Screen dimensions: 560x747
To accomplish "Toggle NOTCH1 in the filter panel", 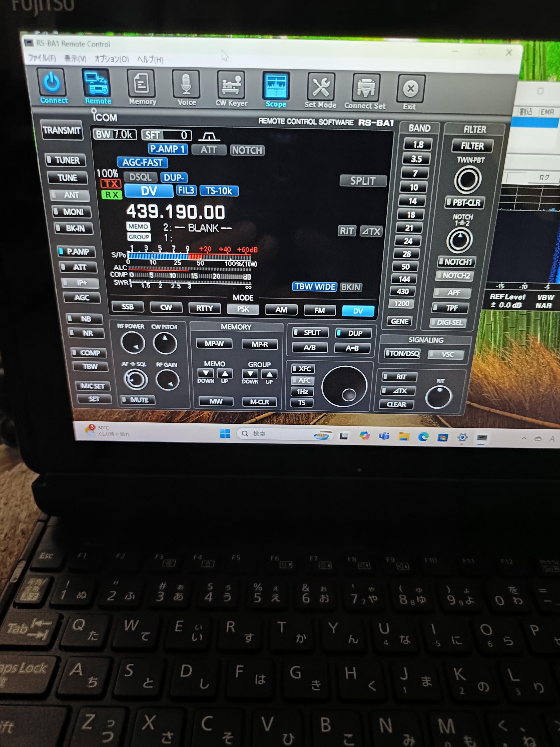I will click(456, 262).
